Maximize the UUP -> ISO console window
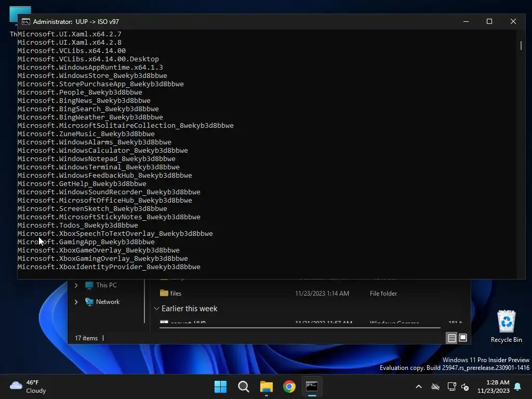 pos(489,21)
